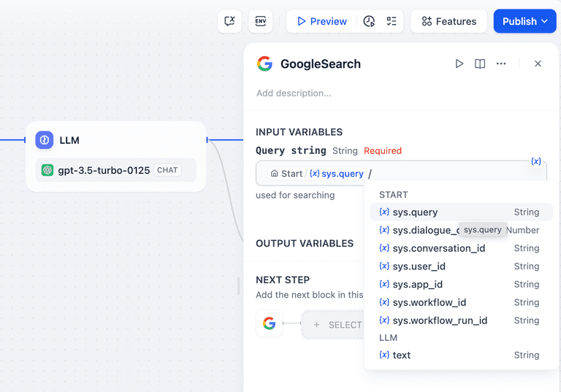
Task: Open the Features button
Action: 449,21
